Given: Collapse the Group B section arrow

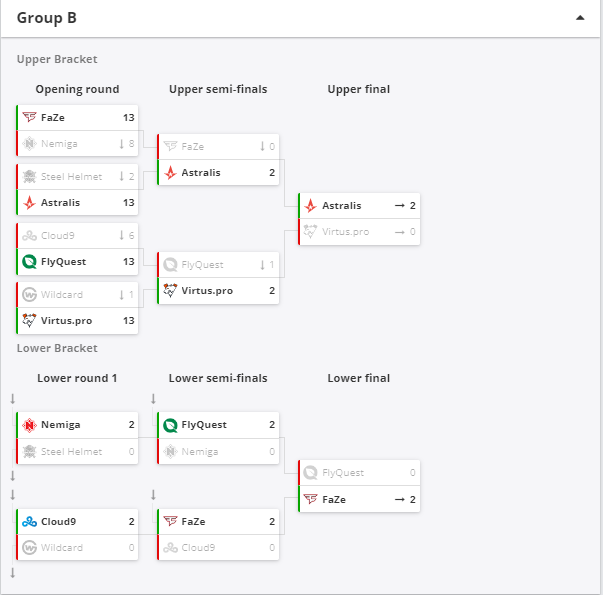Looking at the screenshot, I should tap(579, 18).
